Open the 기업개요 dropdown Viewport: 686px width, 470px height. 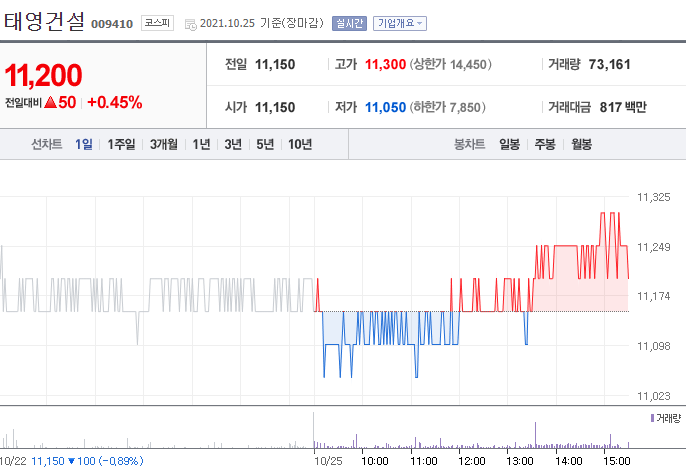[400, 23]
